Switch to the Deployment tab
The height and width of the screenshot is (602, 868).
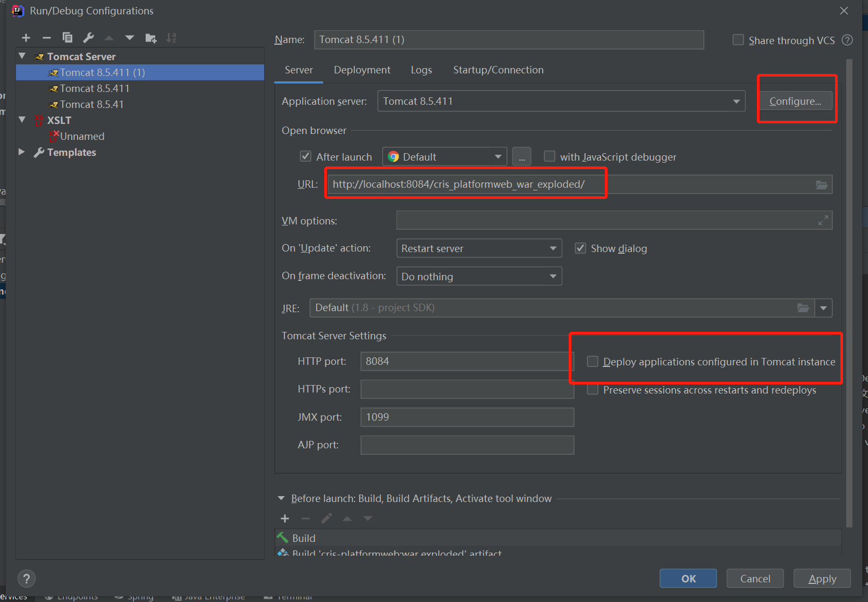coord(362,70)
